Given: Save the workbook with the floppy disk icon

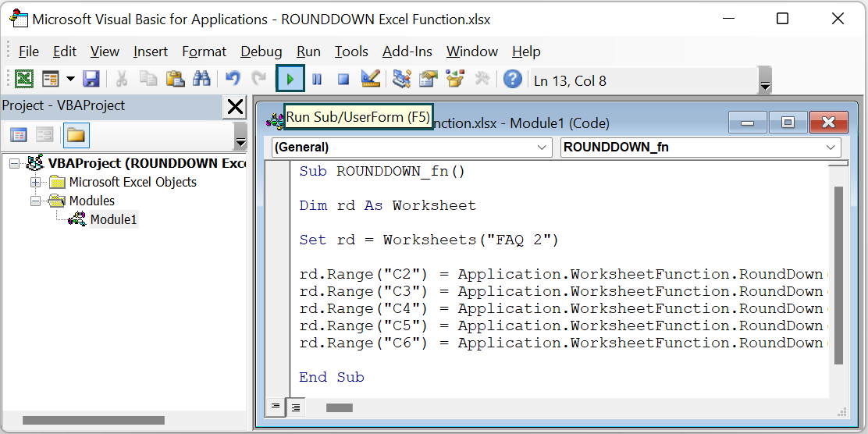Looking at the screenshot, I should point(91,79).
